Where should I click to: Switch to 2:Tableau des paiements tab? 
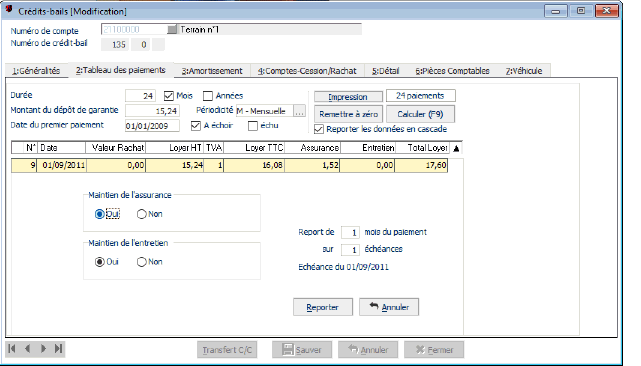pyautogui.click(x=121, y=70)
